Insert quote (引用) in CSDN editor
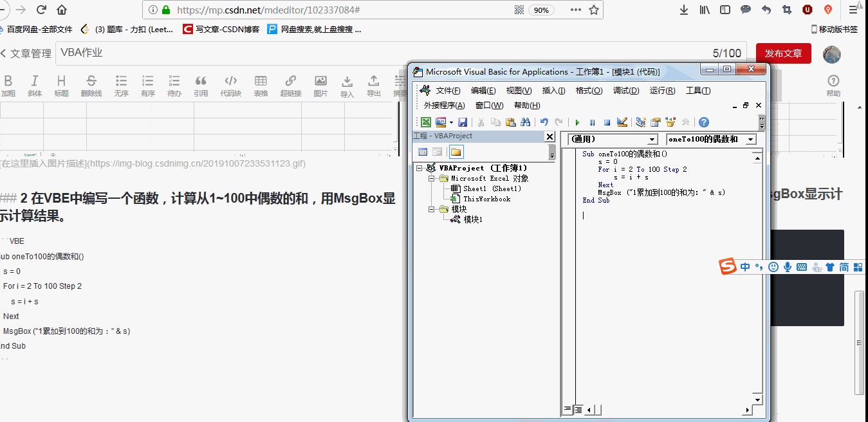The image size is (868, 422). [x=201, y=86]
